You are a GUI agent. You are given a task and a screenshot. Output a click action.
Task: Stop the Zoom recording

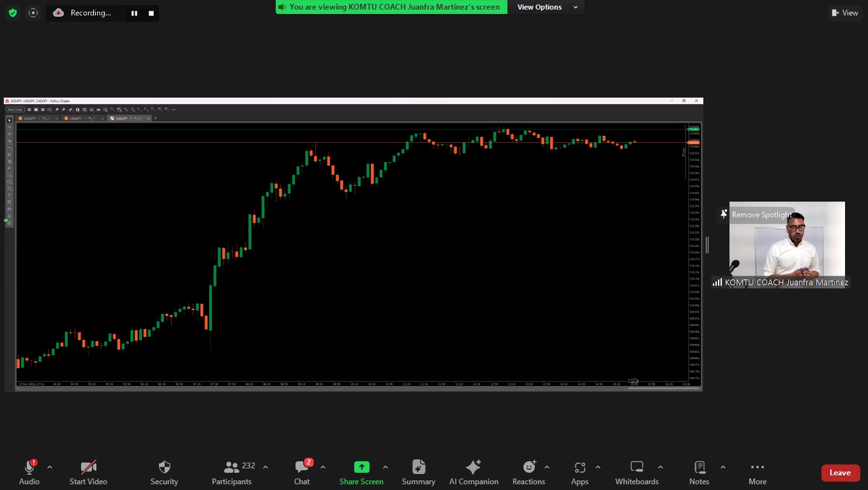click(151, 13)
